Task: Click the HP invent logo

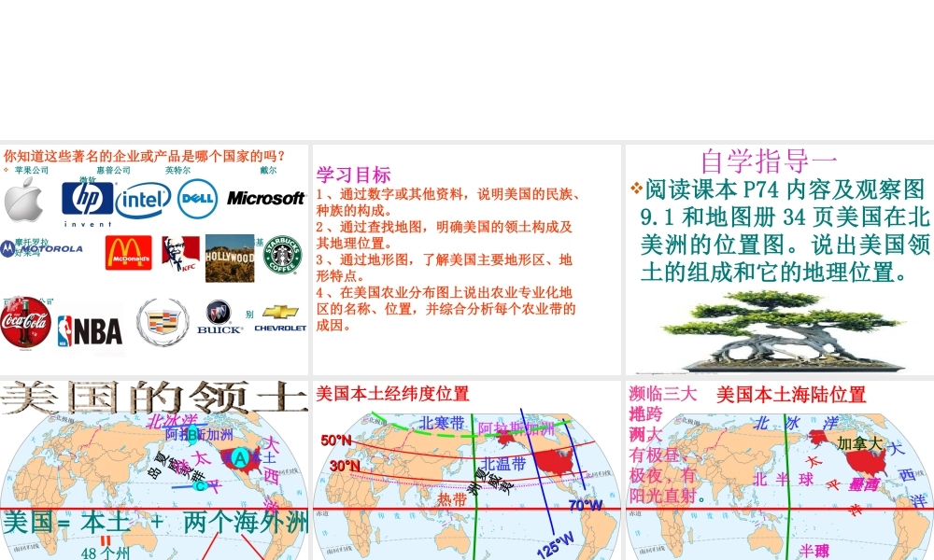Action: (x=88, y=204)
